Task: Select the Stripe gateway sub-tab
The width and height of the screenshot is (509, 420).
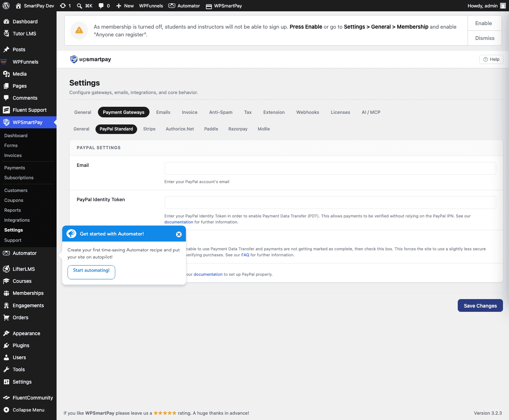Action: coord(149,129)
